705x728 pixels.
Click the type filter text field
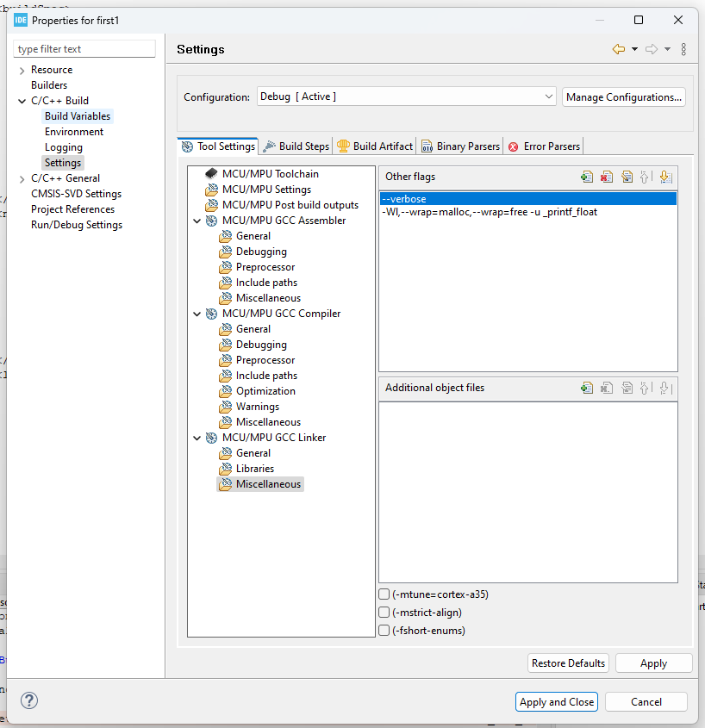(x=84, y=48)
